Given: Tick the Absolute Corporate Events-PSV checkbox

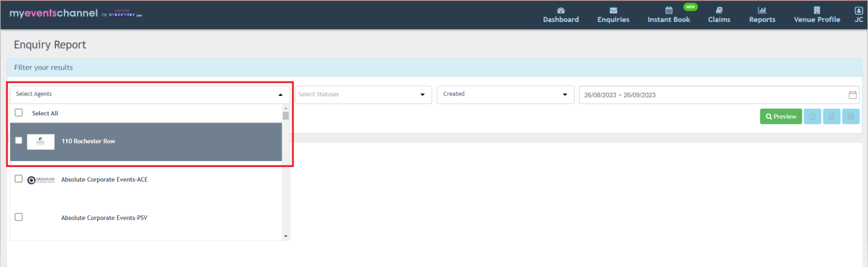Looking at the screenshot, I should pos(18,217).
